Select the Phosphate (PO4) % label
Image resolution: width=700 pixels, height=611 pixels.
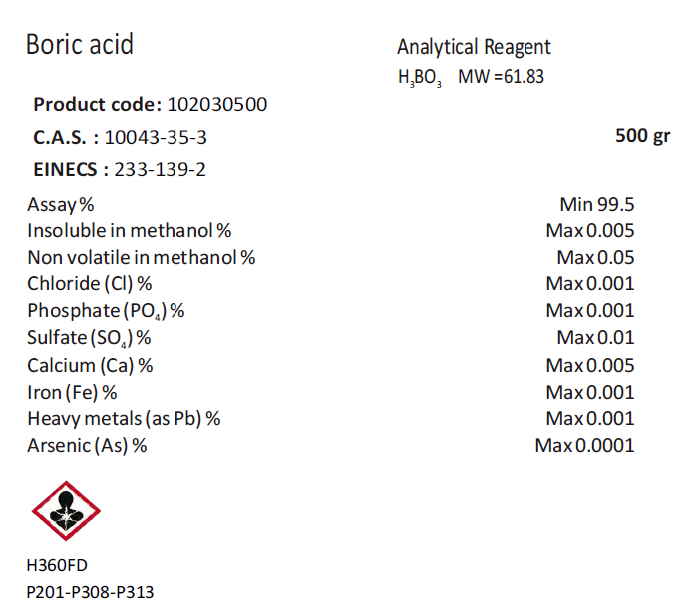tap(106, 310)
